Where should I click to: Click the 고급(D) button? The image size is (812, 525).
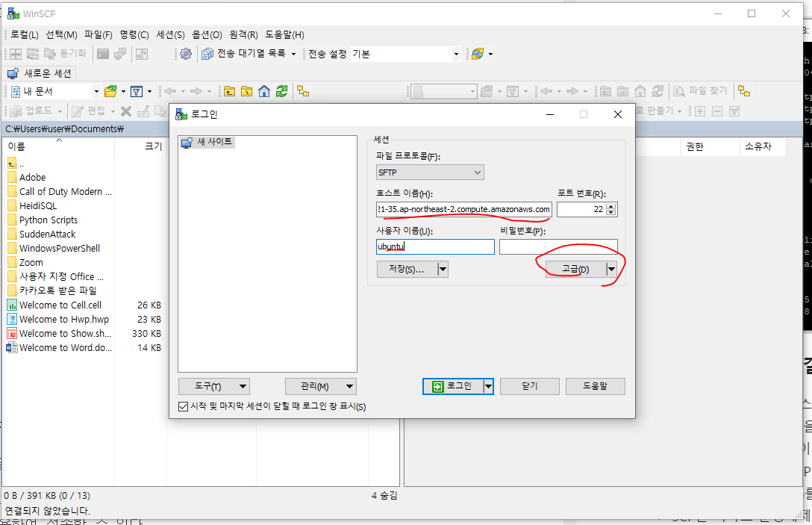[575, 270]
